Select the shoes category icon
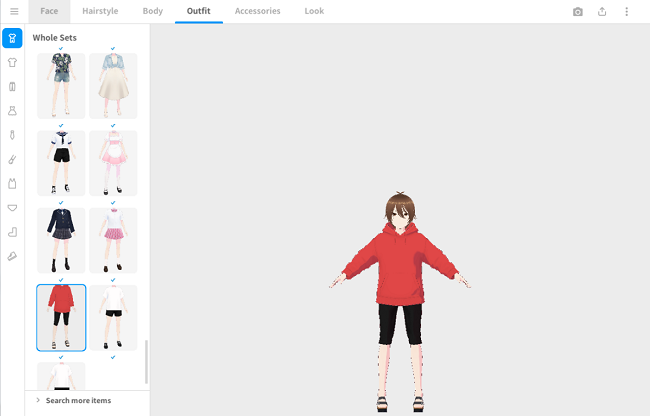 [12, 256]
